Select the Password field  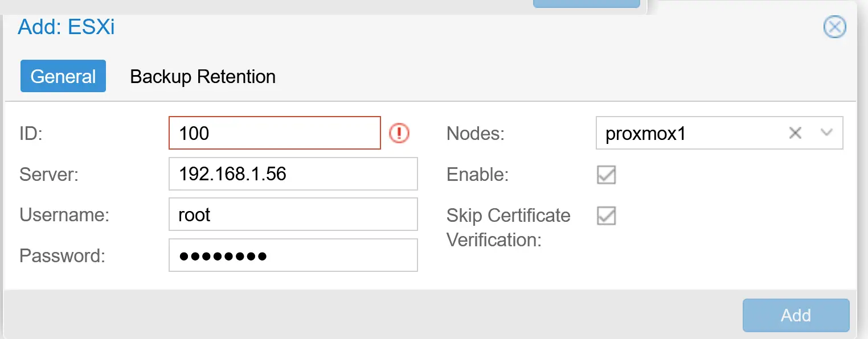[x=293, y=255]
